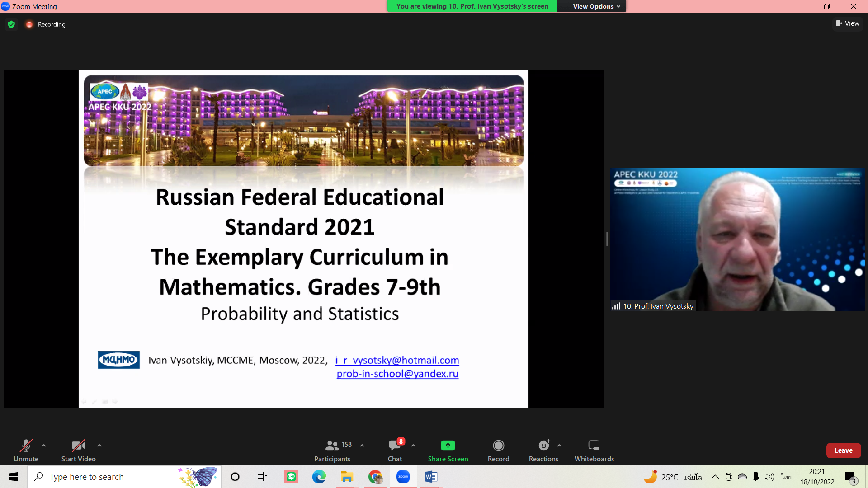Open Microsoft Word from the taskbar
This screenshot has width=868, height=488.
[431, 477]
